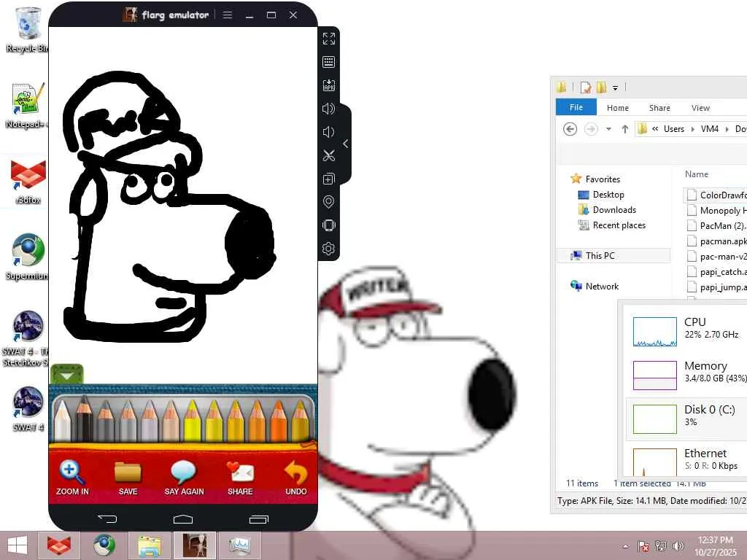Click the multi-instance plus icon in emulator sidebar
The height and width of the screenshot is (560, 747).
[329, 179]
